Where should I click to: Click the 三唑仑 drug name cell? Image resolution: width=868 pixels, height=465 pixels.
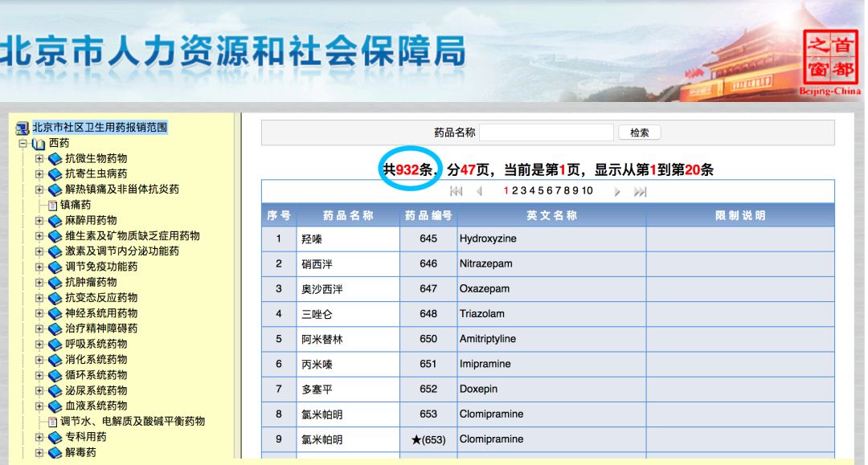348,314
